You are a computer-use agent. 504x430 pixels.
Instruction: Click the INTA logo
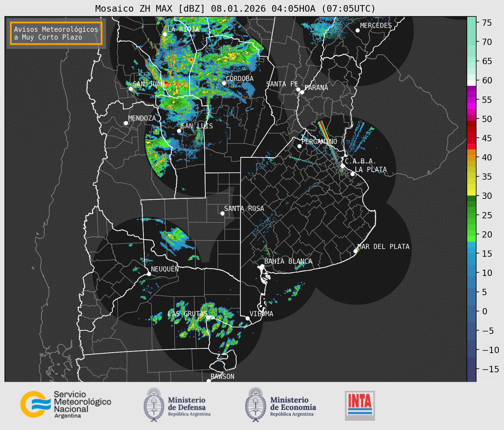360,405
